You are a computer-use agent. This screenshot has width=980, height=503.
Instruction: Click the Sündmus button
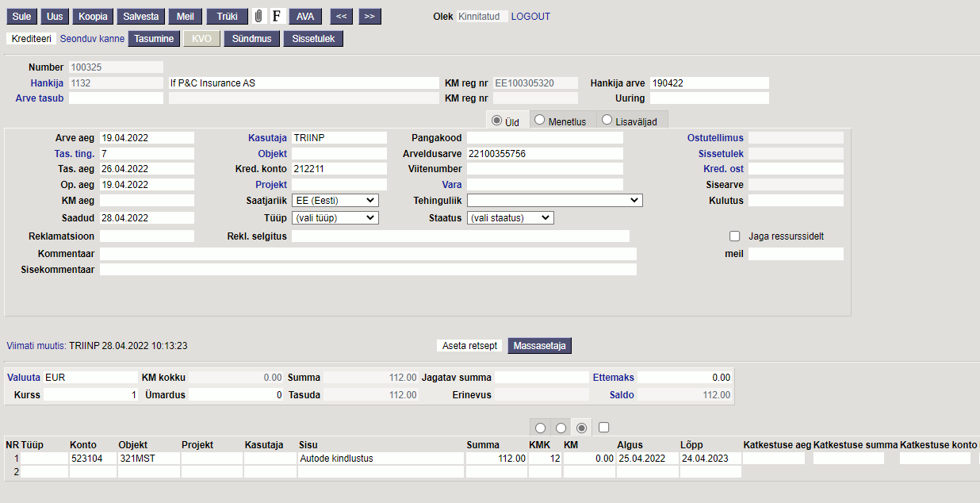[252, 38]
